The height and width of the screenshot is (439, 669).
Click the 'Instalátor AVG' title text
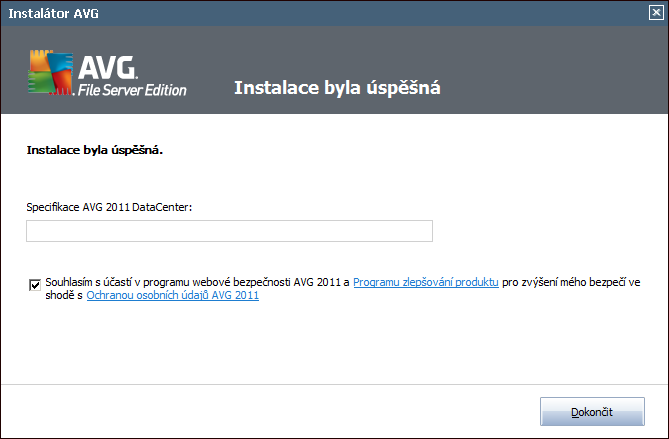point(53,14)
